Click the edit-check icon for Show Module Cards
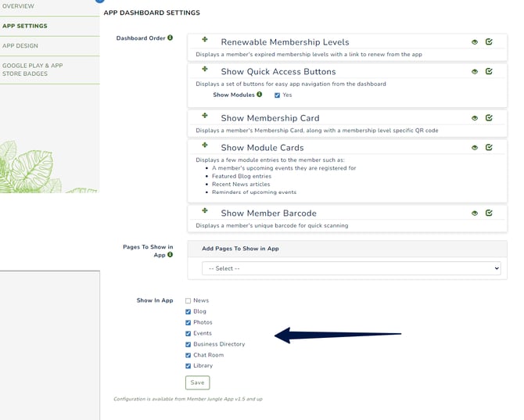 coord(489,147)
